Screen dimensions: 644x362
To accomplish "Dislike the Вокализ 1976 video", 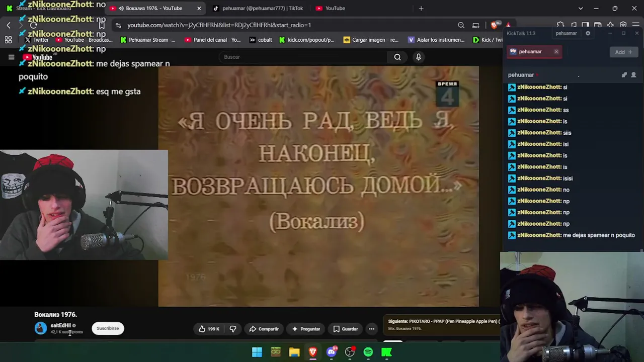I will [x=233, y=329].
